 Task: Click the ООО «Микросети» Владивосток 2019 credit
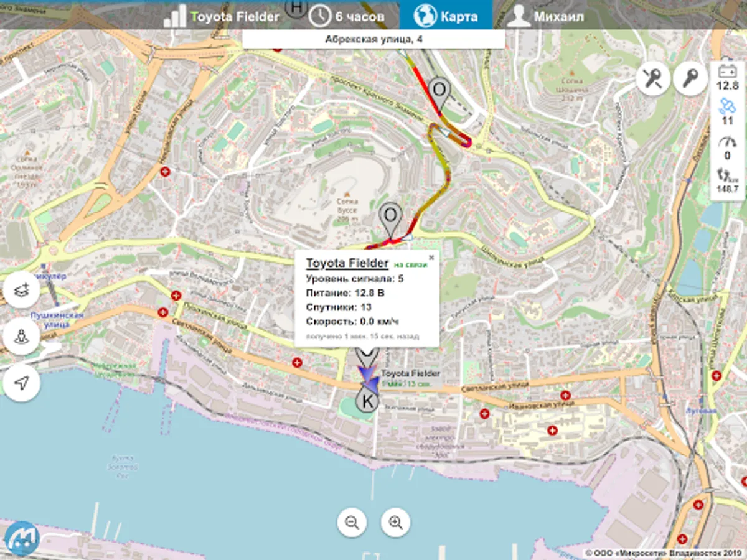click(664, 553)
